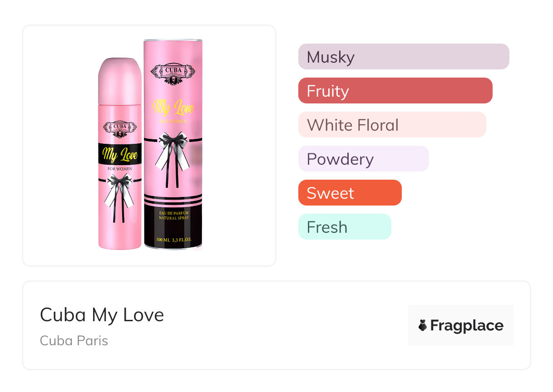Click the For Women text on the bottle
Image resolution: width=553 pixels, height=392 pixels.
120,170
